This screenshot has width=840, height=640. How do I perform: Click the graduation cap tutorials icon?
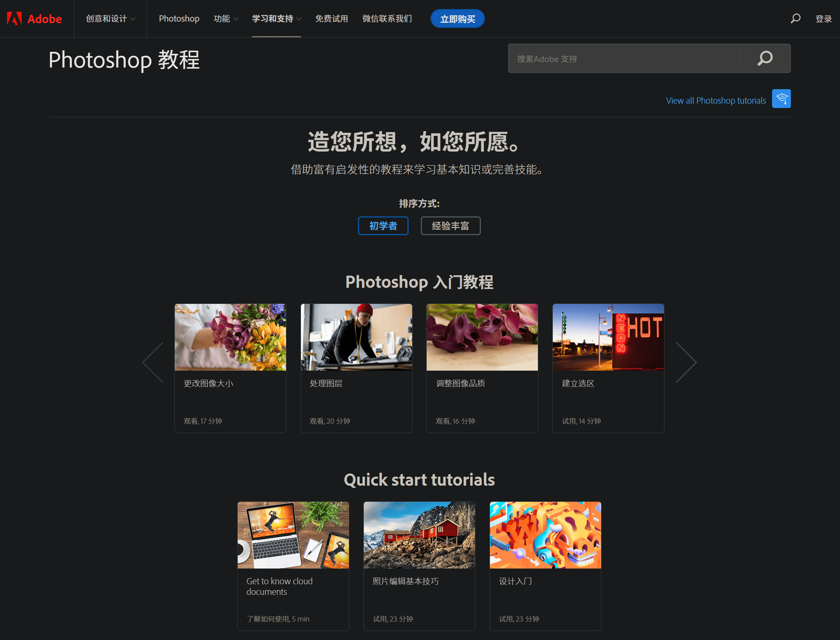(781, 99)
